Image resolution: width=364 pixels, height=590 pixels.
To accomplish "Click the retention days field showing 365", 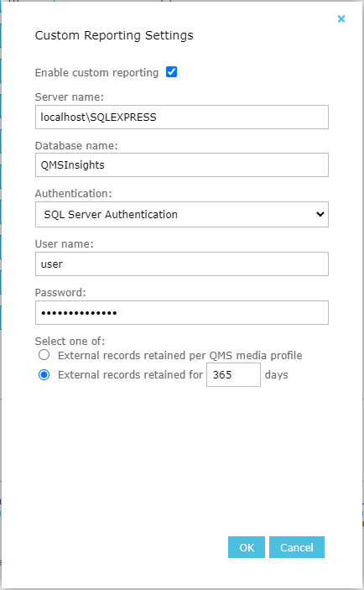I will click(233, 375).
